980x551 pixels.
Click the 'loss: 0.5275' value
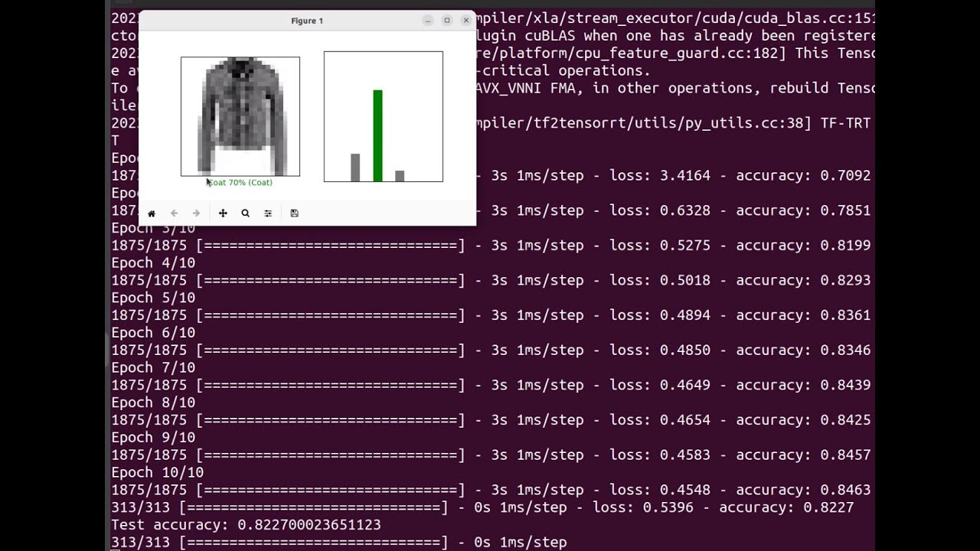[660, 245]
